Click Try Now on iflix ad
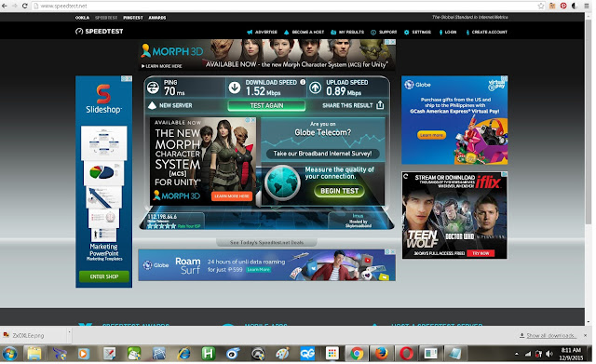 coord(481,253)
